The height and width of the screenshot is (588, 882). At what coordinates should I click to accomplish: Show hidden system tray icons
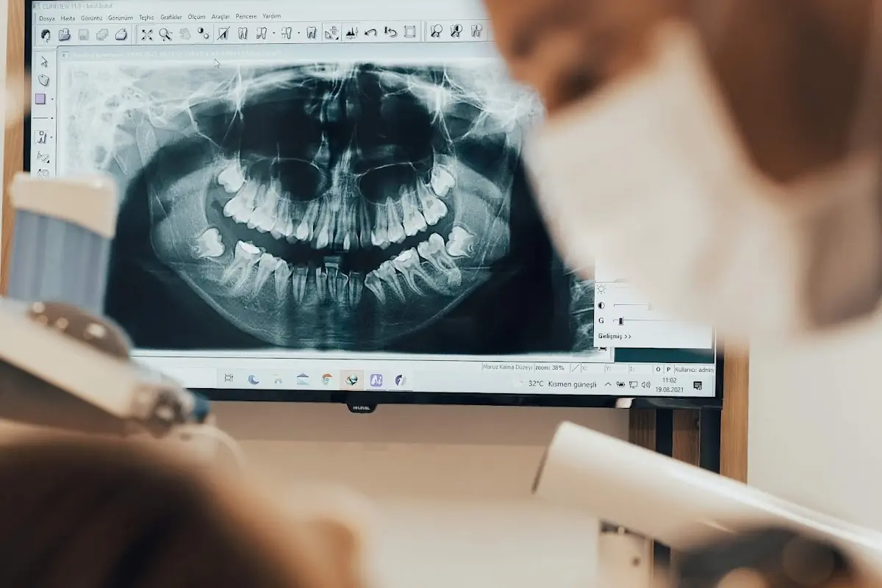tap(608, 384)
